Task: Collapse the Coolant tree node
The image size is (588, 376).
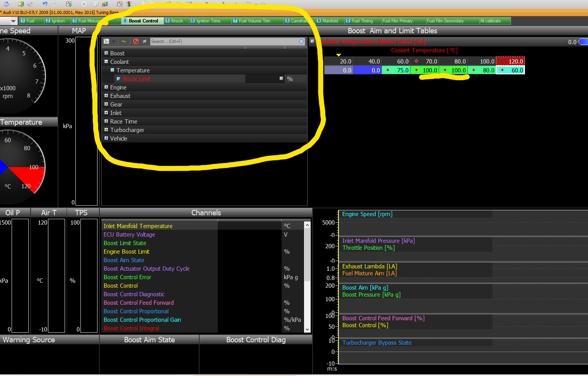Action: click(x=106, y=62)
